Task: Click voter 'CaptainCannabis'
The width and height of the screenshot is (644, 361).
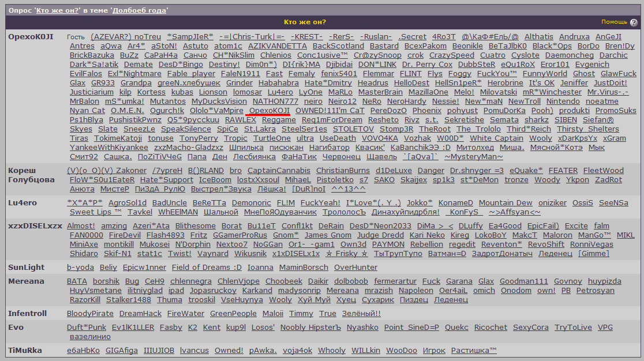Action: pos(279,170)
